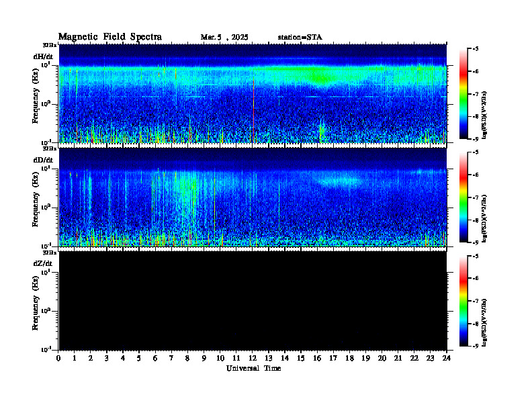Click the -8 value on dD/dt color bar

tap(476, 220)
